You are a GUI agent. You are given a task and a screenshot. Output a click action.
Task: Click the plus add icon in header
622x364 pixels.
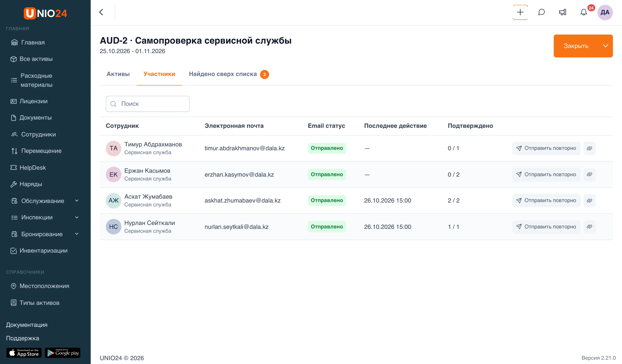pos(520,12)
